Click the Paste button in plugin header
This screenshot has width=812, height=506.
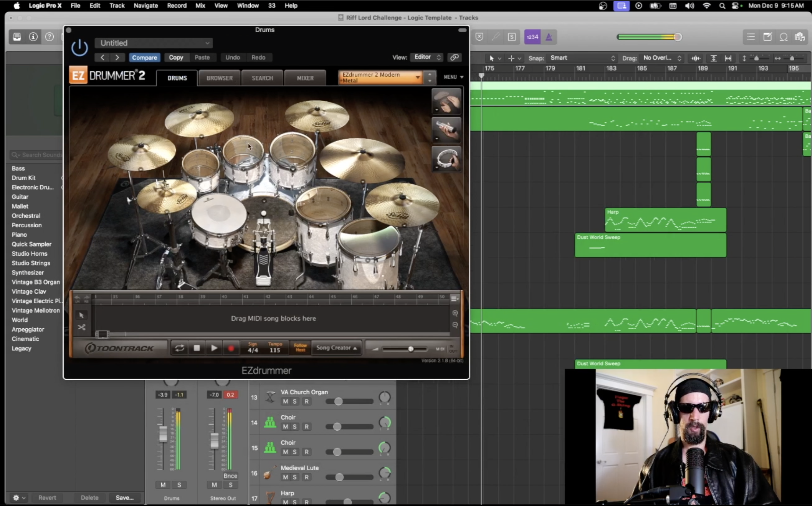tap(202, 58)
